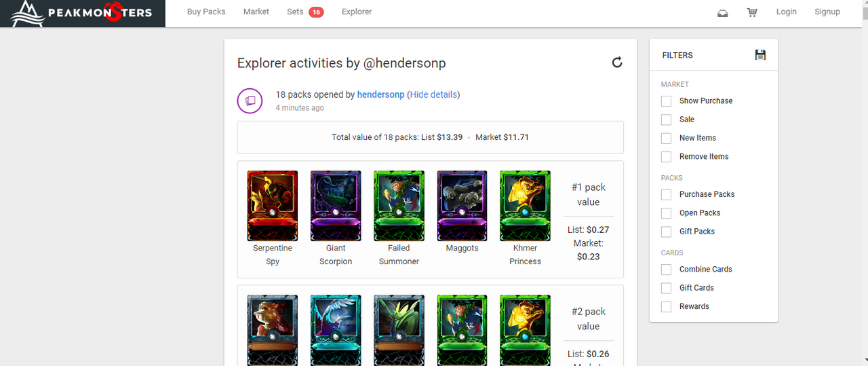The width and height of the screenshot is (868, 366).
Task: Select the fourth, green-framed card in pack #2
Action: [x=462, y=330]
